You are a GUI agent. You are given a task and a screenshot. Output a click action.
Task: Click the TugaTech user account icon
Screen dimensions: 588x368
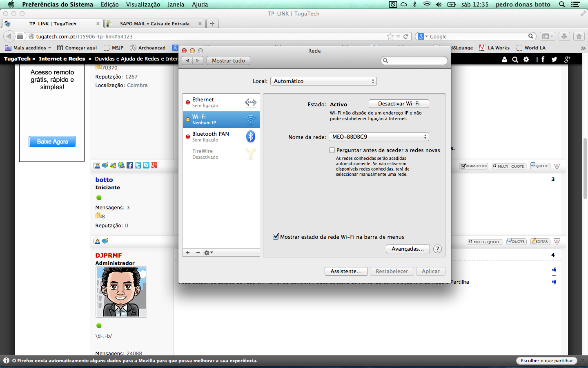[504, 59]
